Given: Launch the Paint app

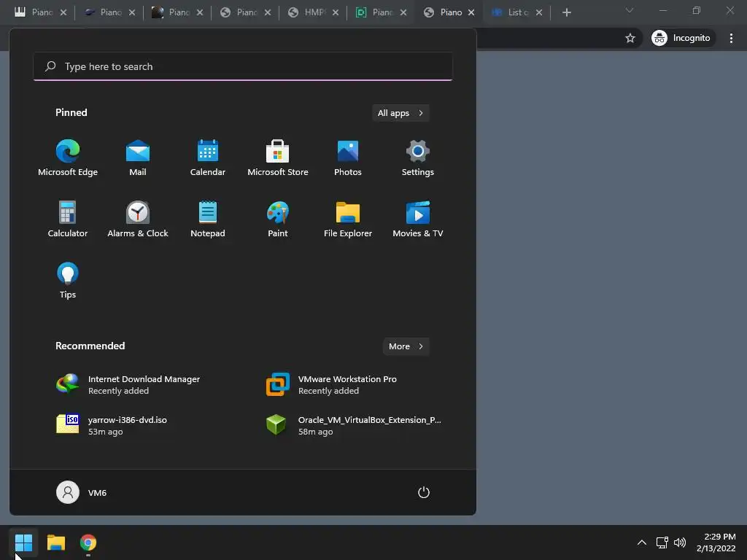Looking at the screenshot, I should tap(278, 219).
